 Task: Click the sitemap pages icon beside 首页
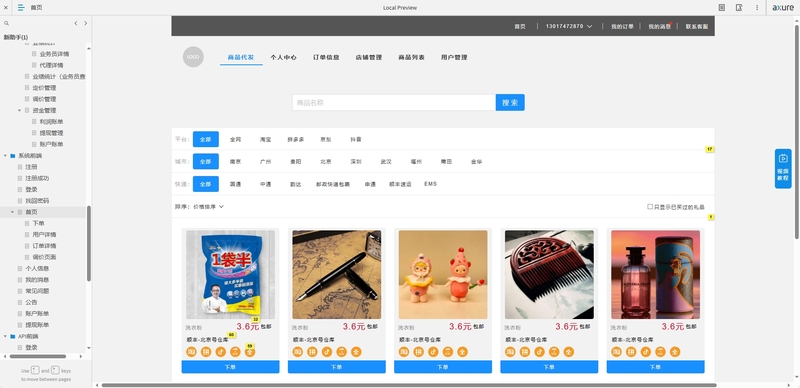pyautogui.click(x=21, y=8)
